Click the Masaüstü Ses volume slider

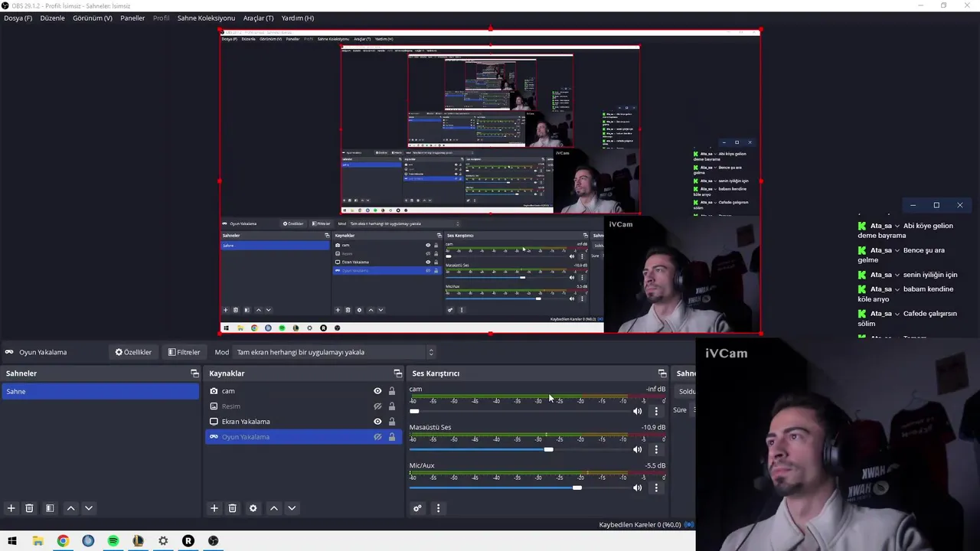coord(518,449)
